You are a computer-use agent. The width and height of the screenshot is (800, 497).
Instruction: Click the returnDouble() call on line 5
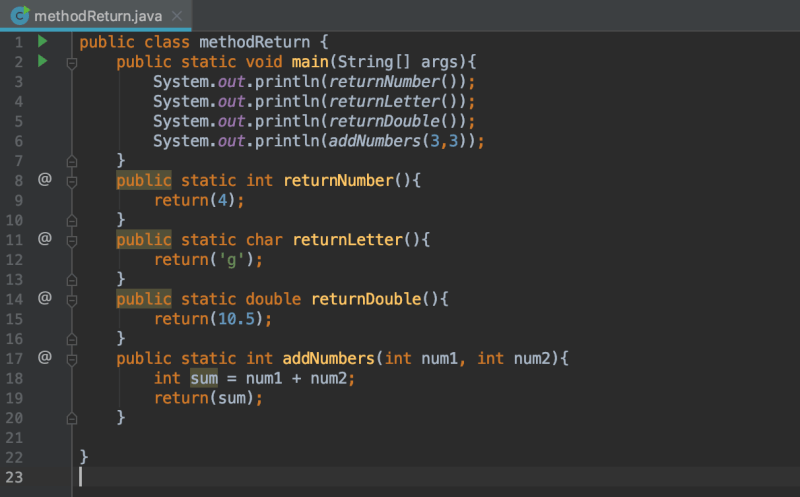[x=396, y=121]
